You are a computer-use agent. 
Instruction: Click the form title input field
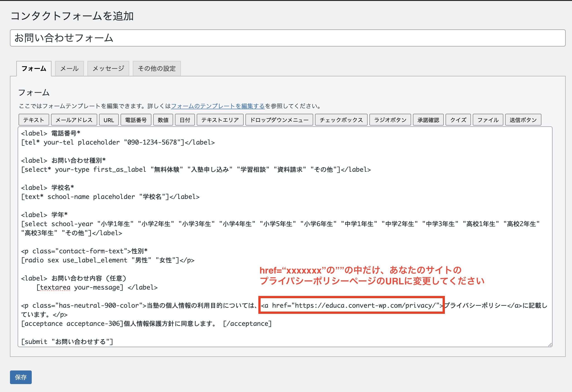point(288,38)
